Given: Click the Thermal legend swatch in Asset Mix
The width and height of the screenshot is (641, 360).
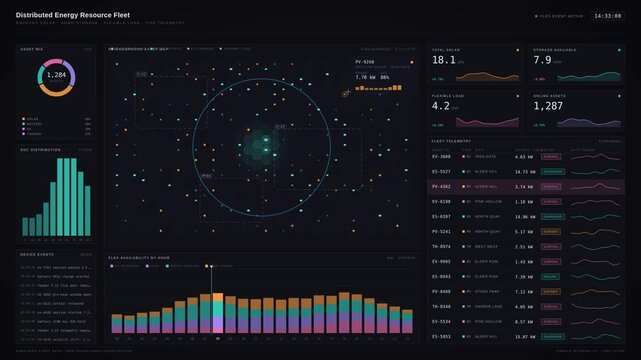Looking at the screenshot, I should (23, 134).
